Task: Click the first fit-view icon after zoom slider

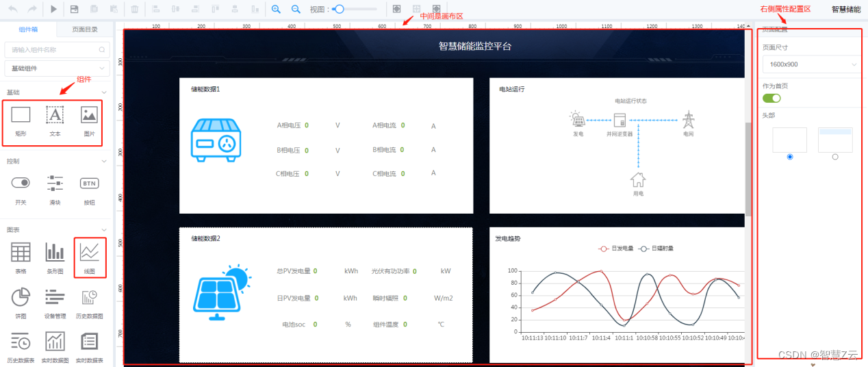Action: [396, 9]
